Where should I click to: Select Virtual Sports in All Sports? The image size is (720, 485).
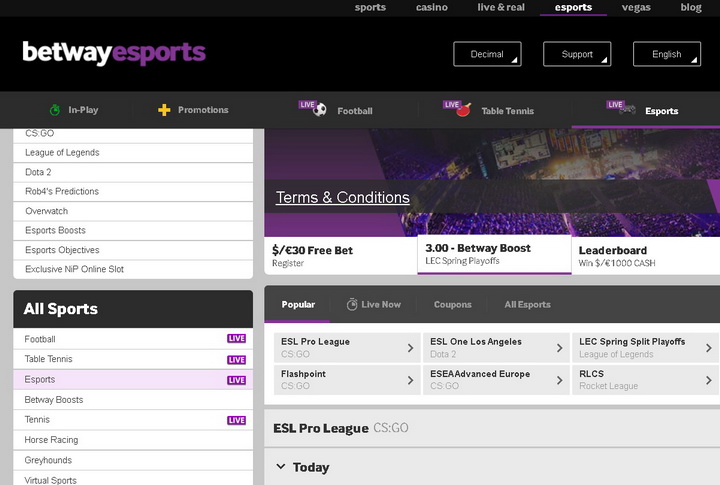pyautogui.click(x=133, y=479)
